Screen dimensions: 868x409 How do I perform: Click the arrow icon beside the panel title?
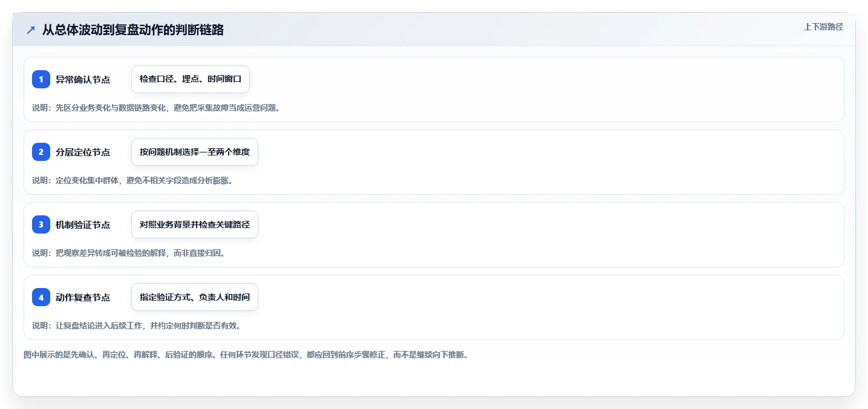(x=31, y=30)
